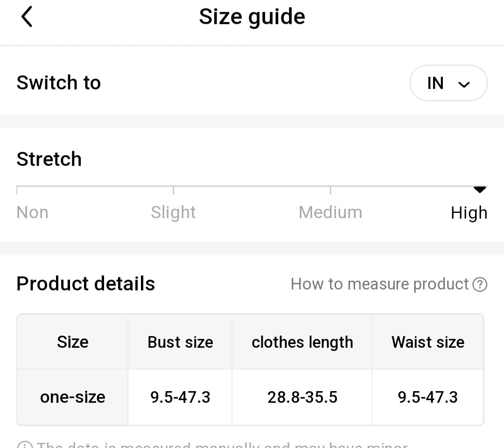504x448 pixels.
Task: Select the High stretch label
Action: coord(469,213)
